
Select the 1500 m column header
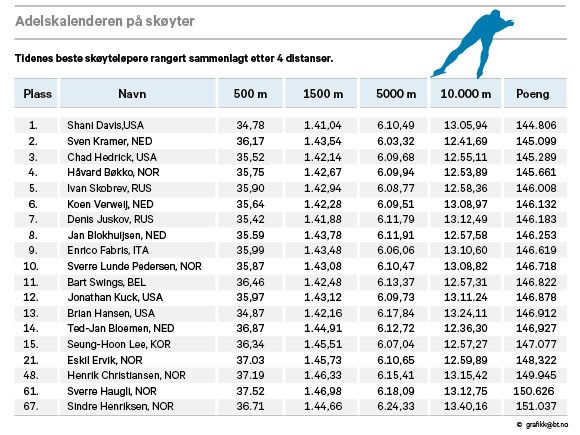(x=323, y=94)
